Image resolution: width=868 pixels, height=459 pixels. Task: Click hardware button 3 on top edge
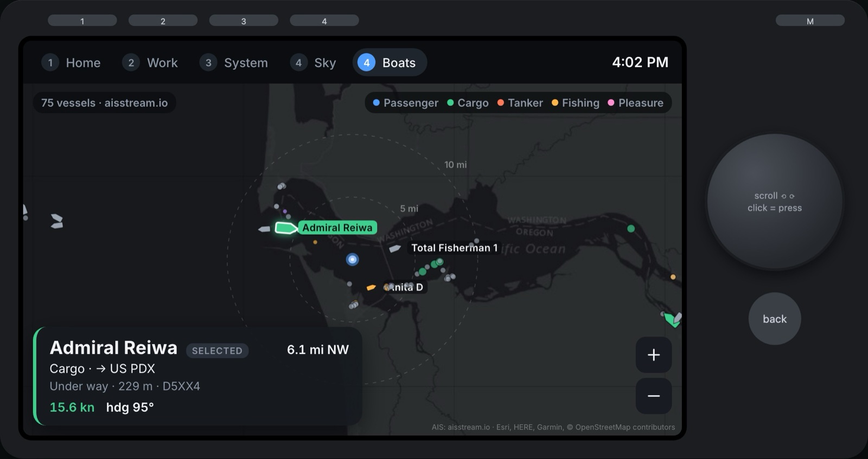coord(244,21)
